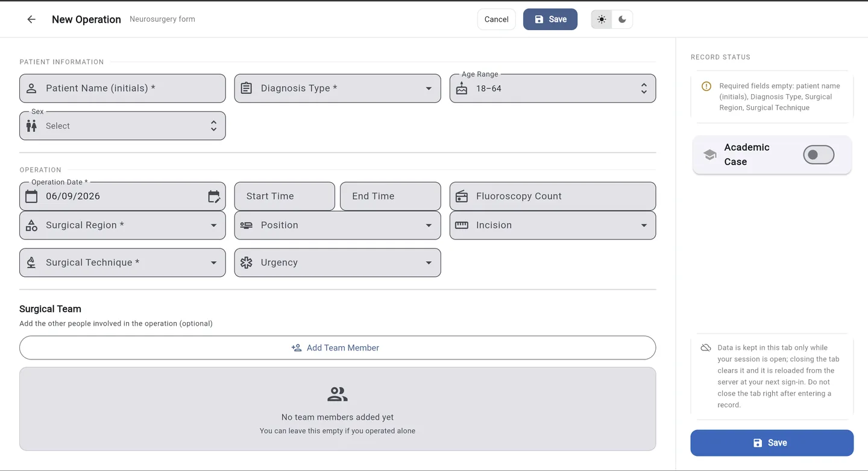Screen dimensions: 868x471
Task: Click the graduation cap icon
Action: point(710,155)
